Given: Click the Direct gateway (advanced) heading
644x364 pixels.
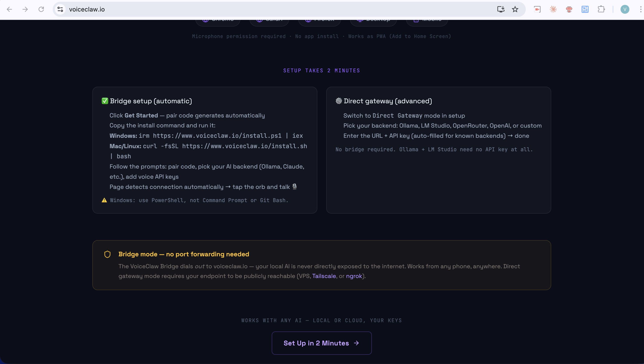Looking at the screenshot, I should 388,101.
